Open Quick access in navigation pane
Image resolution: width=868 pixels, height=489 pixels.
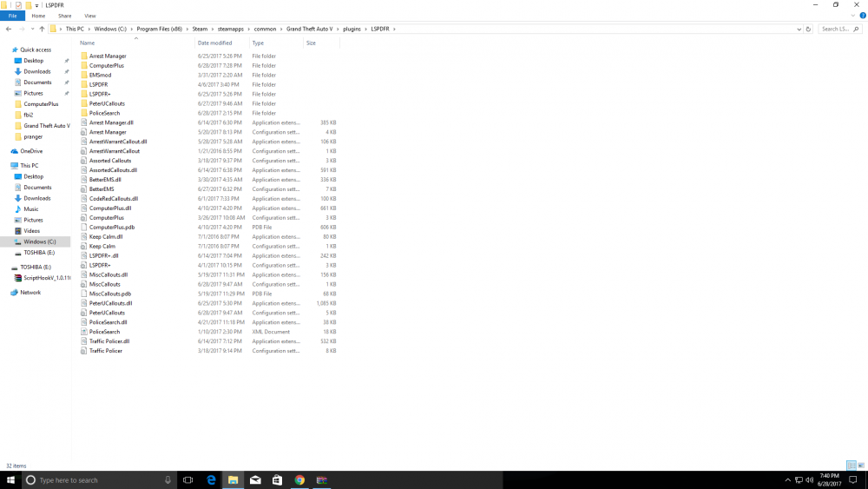click(x=36, y=50)
